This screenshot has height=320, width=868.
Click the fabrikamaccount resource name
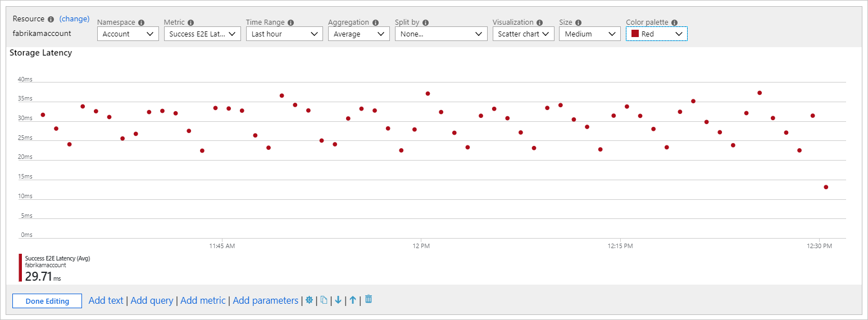(42, 33)
